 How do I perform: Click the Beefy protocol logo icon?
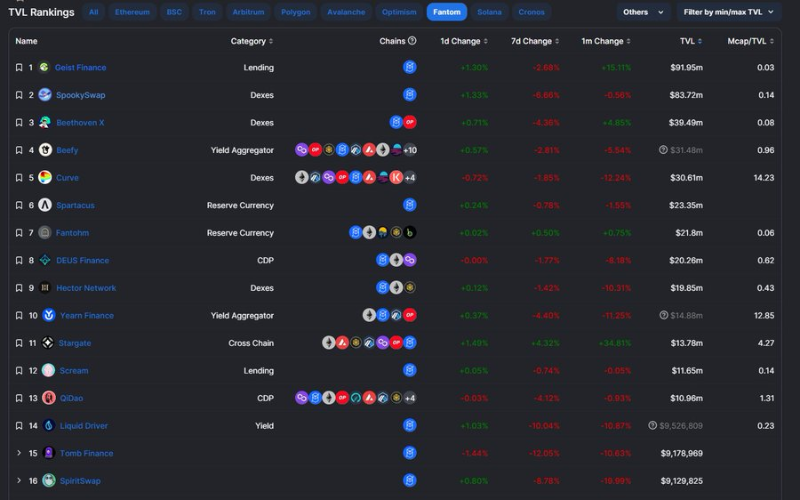tap(45, 122)
